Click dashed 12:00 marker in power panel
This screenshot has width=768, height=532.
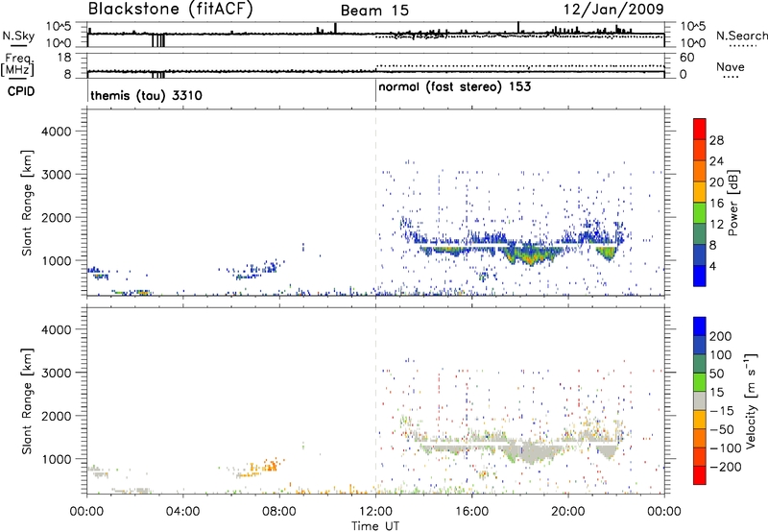[x=375, y=203]
